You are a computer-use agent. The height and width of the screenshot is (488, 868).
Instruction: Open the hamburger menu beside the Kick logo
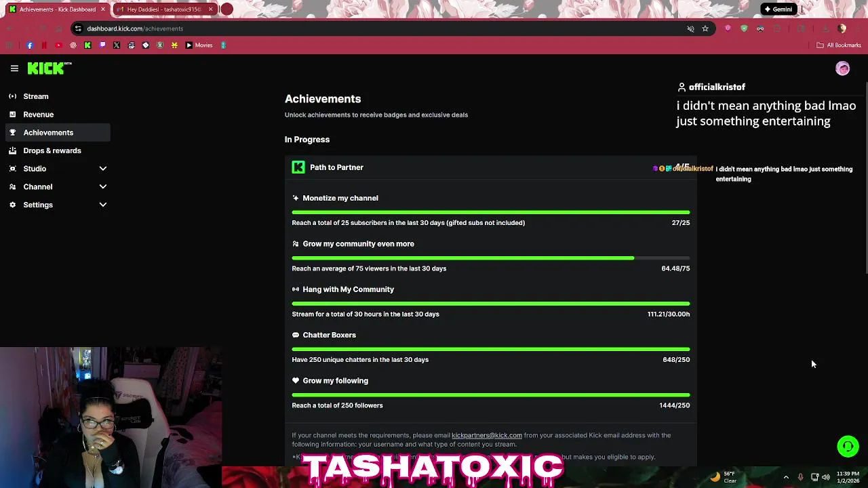pos(14,68)
